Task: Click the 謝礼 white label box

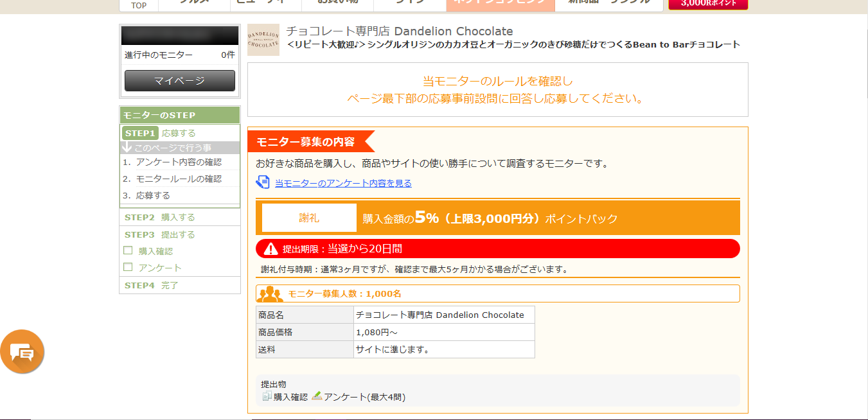Action: pos(309,218)
